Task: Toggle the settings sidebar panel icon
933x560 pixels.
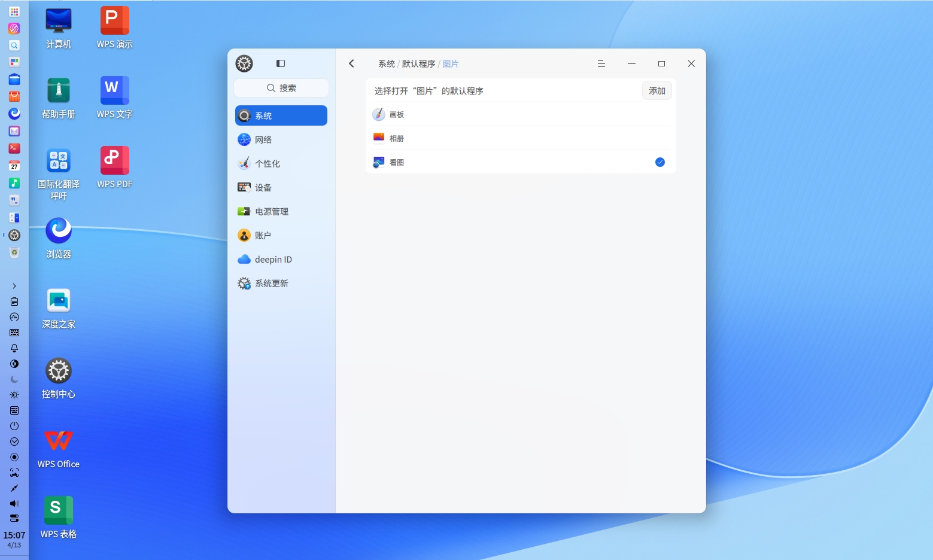Action: pyautogui.click(x=281, y=63)
